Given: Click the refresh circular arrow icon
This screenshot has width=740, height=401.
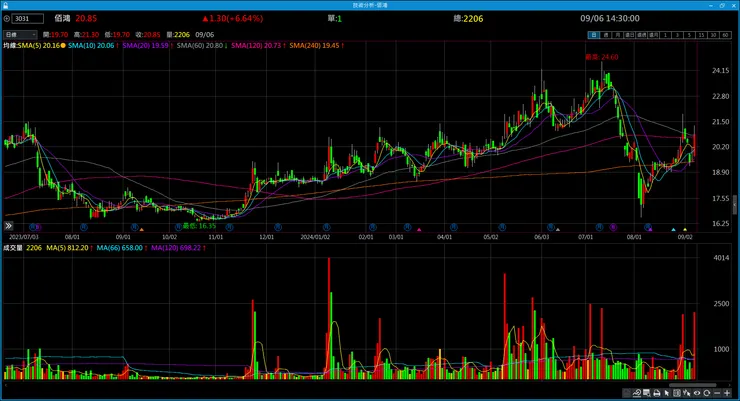Looking at the screenshot, I should coord(706,393).
